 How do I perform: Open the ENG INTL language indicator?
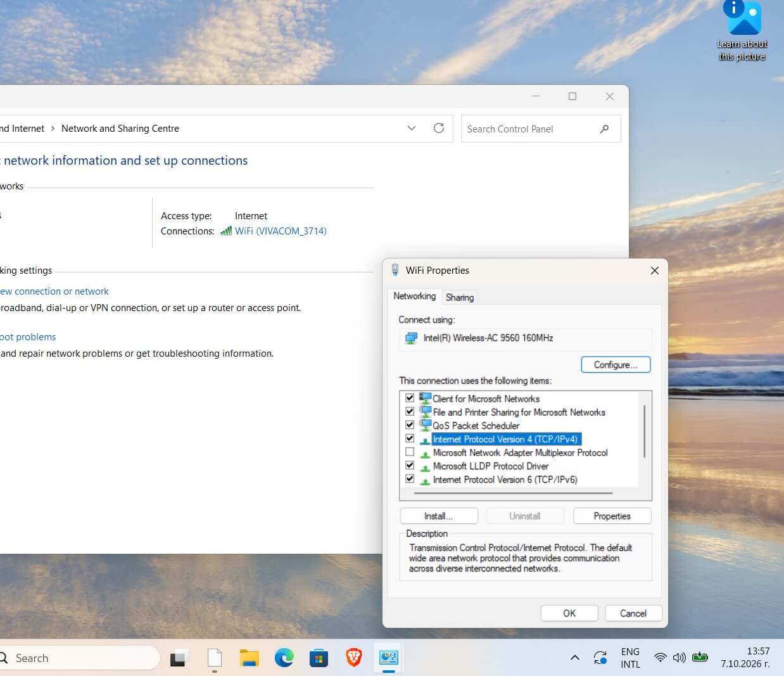click(630, 658)
